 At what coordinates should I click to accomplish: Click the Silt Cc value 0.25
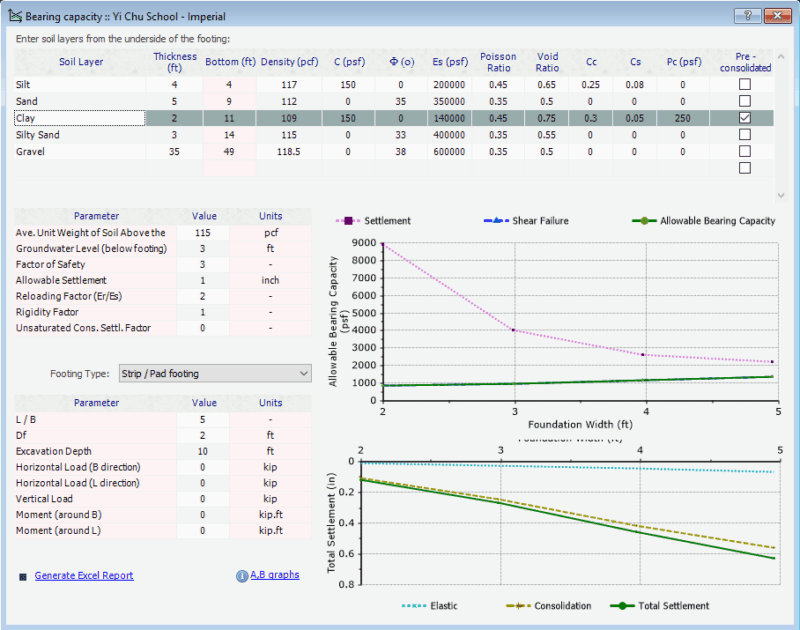591,85
